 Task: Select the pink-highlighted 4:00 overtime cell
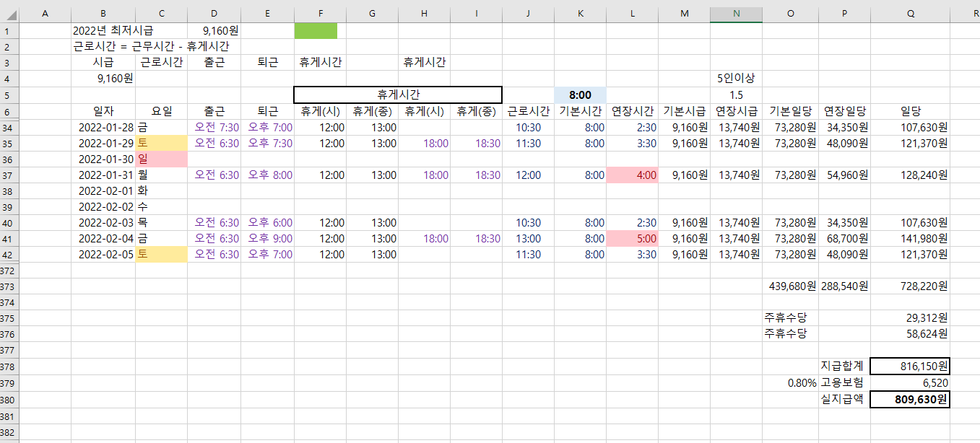coord(633,175)
